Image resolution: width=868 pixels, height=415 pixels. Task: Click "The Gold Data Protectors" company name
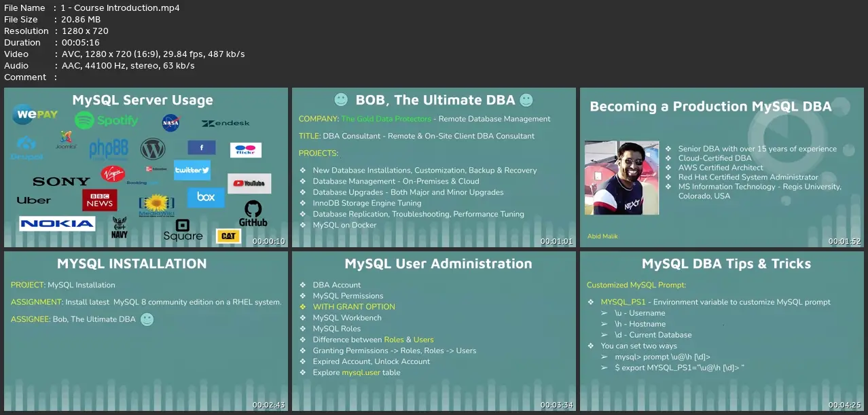tap(386, 119)
